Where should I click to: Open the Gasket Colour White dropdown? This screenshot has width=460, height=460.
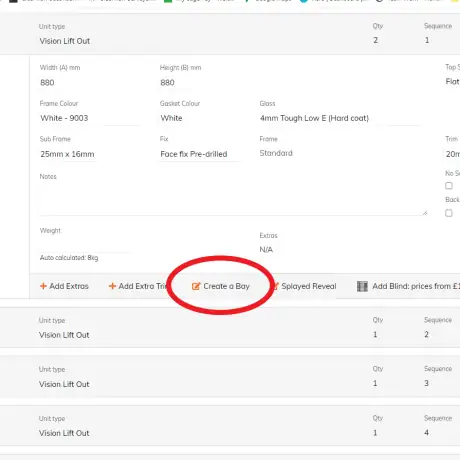pos(200,118)
